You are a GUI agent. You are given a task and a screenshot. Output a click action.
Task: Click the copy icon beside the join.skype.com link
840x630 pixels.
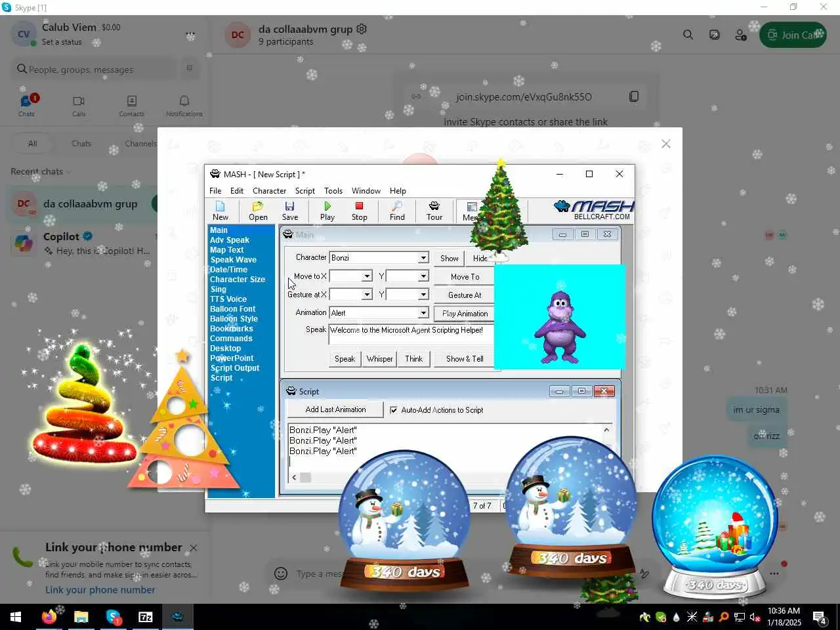click(634, 96)
